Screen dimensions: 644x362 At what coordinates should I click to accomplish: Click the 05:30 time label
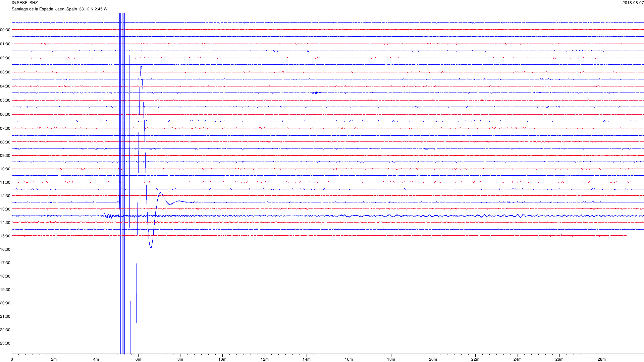[5, 100]
